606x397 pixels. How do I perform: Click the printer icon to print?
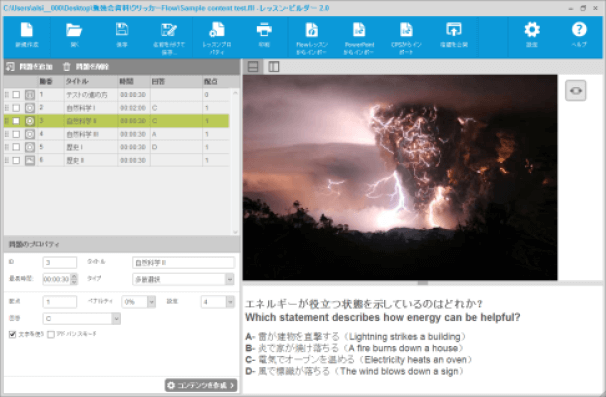(x=264, y=30)
